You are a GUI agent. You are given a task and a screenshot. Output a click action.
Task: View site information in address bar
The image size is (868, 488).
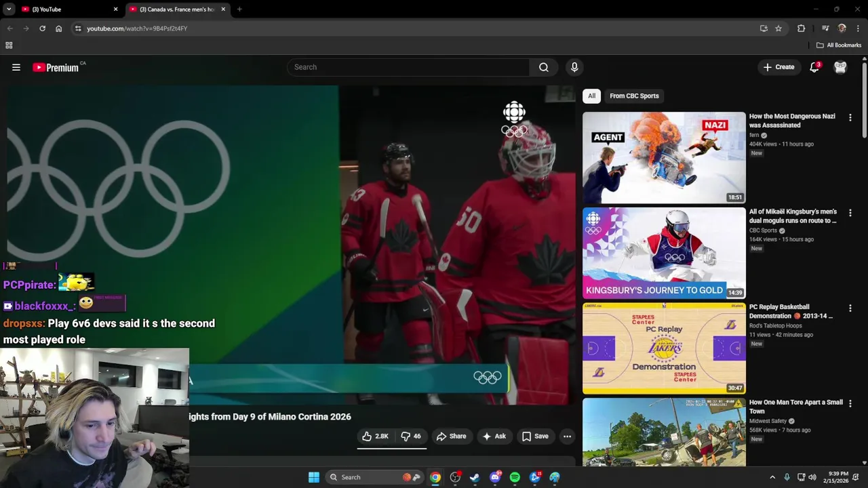click(x=78, y=28)
